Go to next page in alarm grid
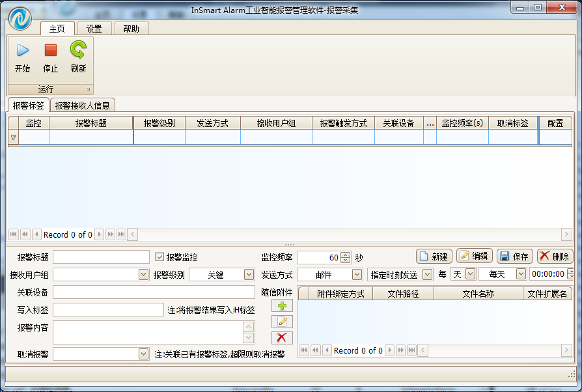 110,234
